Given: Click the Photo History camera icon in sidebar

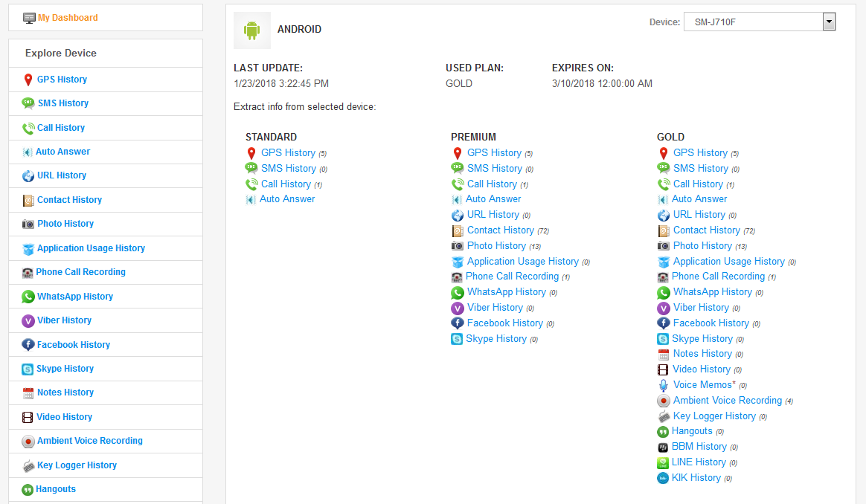Looking at the screenshot, I should click(x=28, y=224).
